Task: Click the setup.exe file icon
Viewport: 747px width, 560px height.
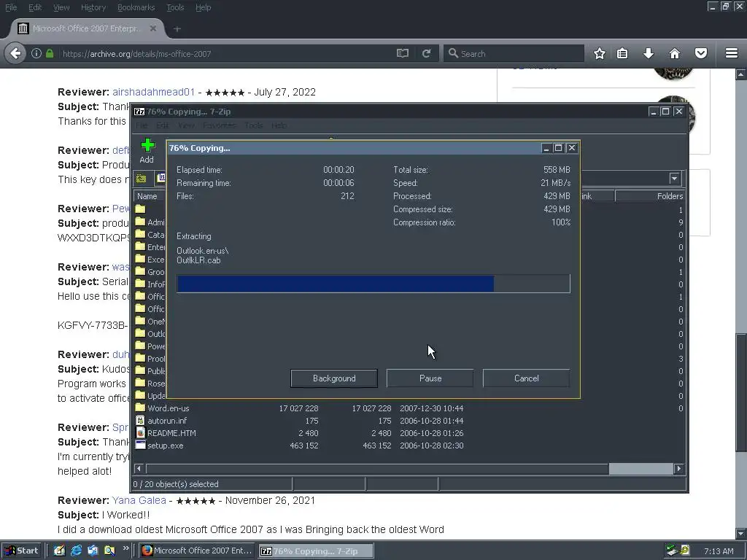Action: (x=140, y=446)
